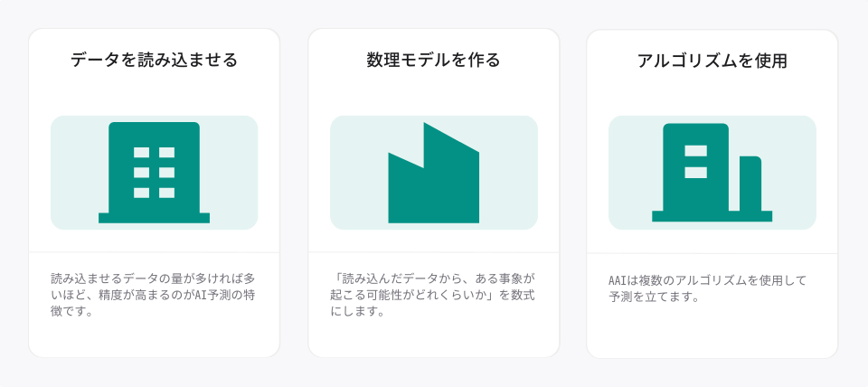Click the divider line in the データを読み込ませる card

[x=154, y=252]
